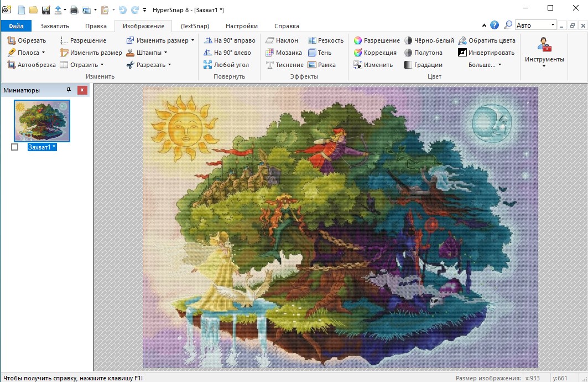Run Автообрезка auto-crop

click(x=32, y=65)
